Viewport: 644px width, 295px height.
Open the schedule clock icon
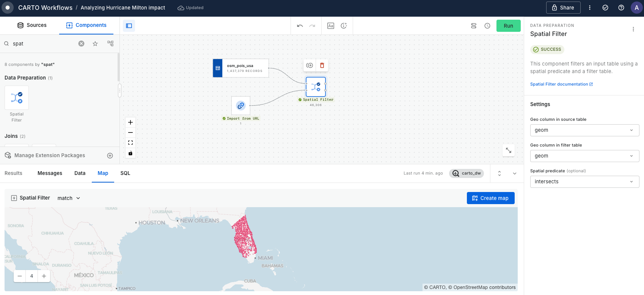point(487,26)
